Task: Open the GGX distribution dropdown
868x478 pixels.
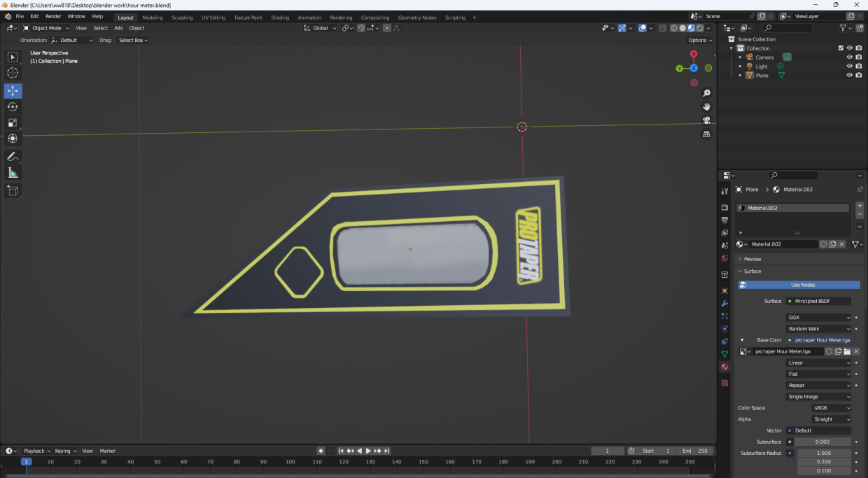Action: tap(819, 318)
